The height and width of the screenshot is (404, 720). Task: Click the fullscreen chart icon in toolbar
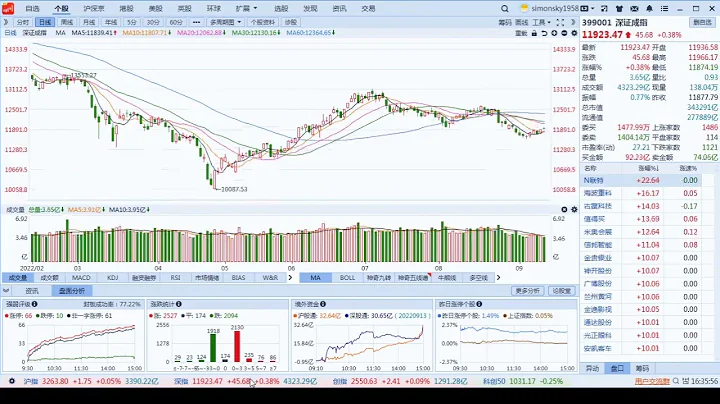(x=560, y=22)
